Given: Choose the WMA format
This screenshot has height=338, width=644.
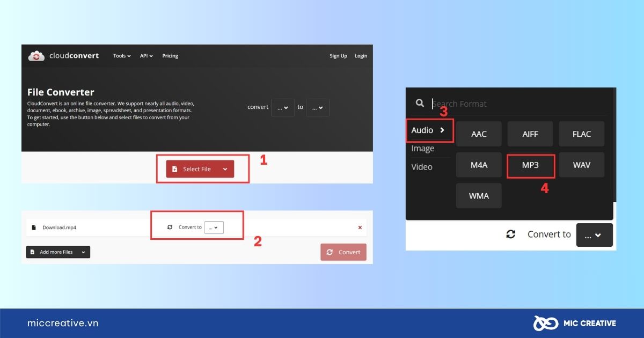Looking at the screenshot, I should pos(479,196).
